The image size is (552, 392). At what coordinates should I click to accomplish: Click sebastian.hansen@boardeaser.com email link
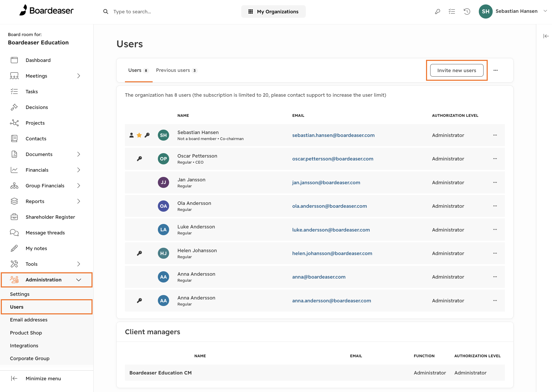[333, 135]
